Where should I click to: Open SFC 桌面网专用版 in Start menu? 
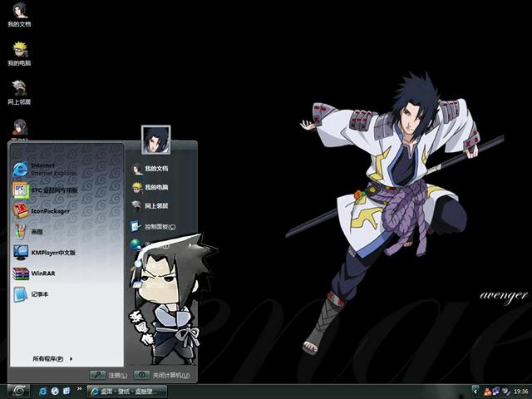point(45,190)
